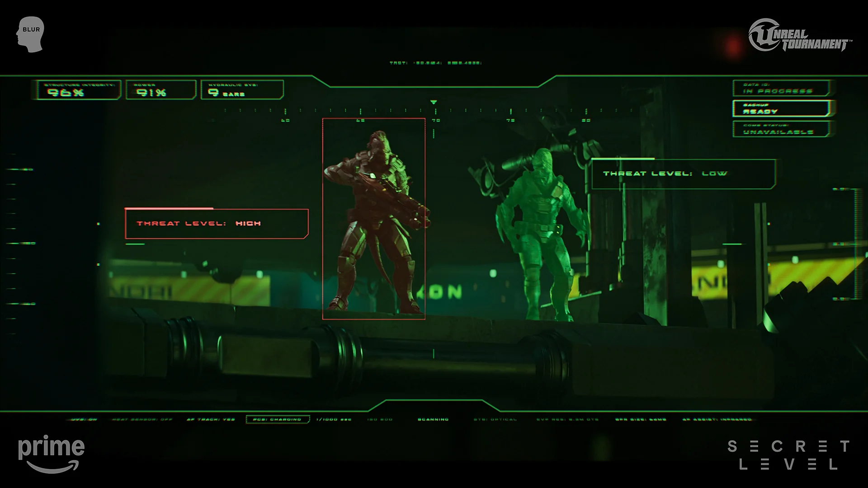Toggle AF Track Yes indicator
868x488 pixels.
pos(211,420)
